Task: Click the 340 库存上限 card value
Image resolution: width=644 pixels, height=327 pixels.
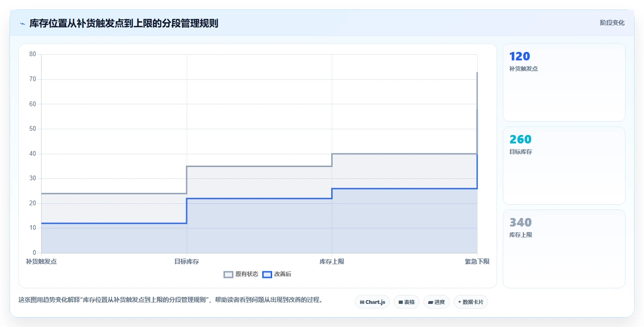Action: (x=520, y=223)
